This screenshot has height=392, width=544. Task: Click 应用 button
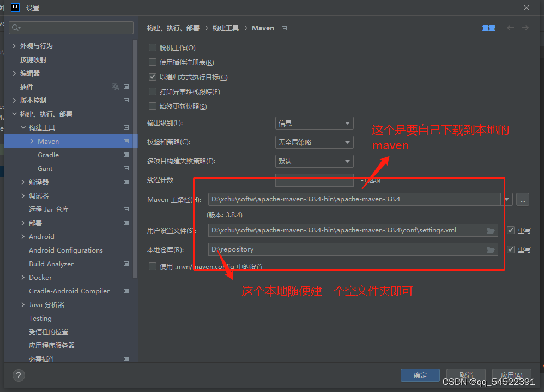point(512,375)
